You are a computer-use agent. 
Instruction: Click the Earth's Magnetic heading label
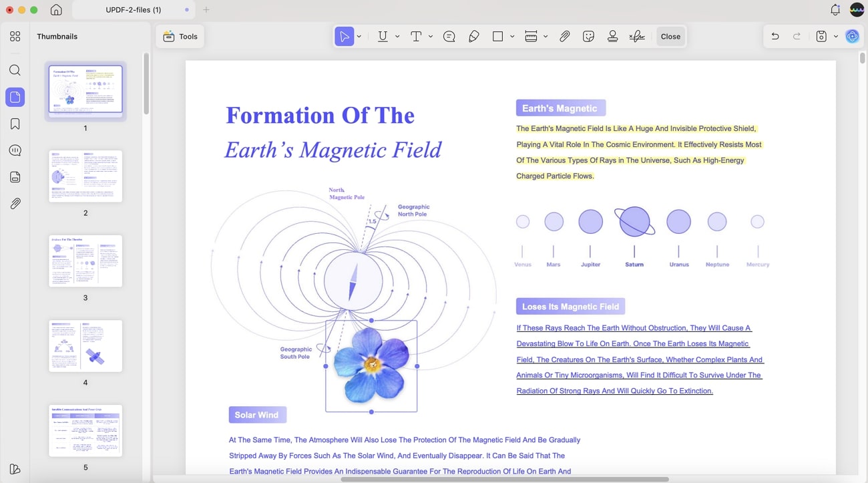[x=561, y=108]
